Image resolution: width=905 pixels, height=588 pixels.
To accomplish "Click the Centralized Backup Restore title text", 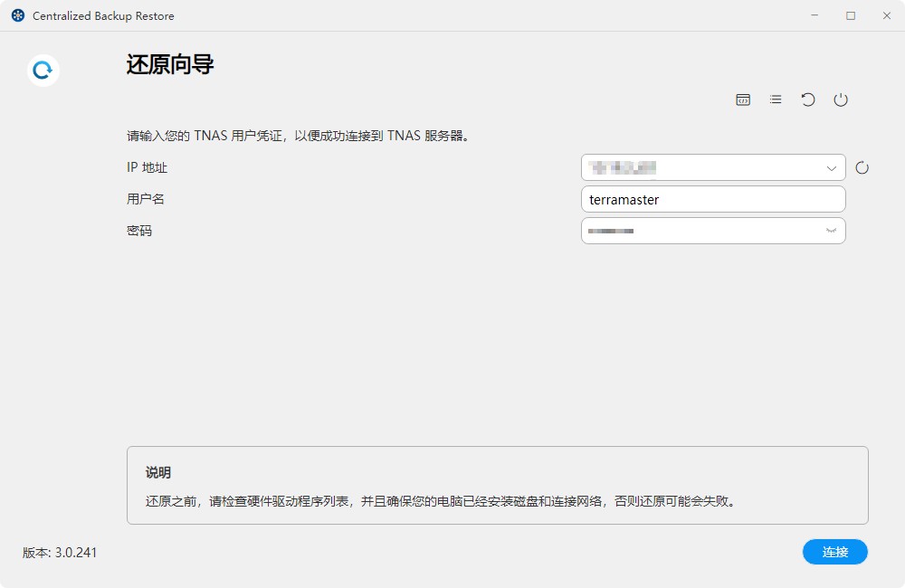I will tap(102, 15).
